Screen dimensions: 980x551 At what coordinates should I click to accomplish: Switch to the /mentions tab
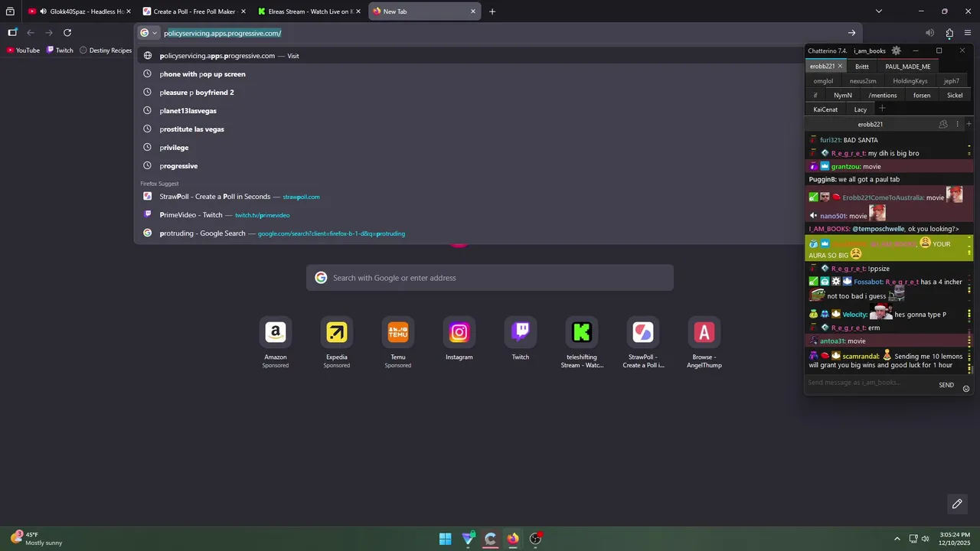(x=883, y=96)
